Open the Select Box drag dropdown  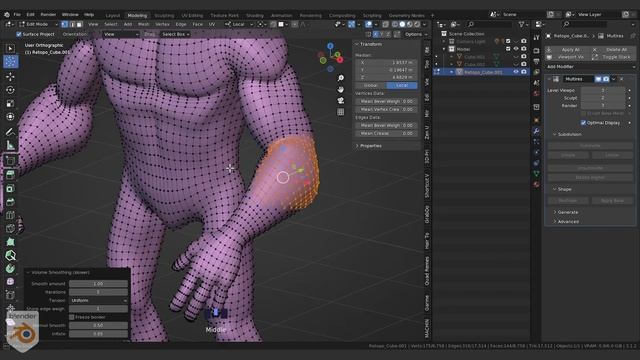(176, 34)
